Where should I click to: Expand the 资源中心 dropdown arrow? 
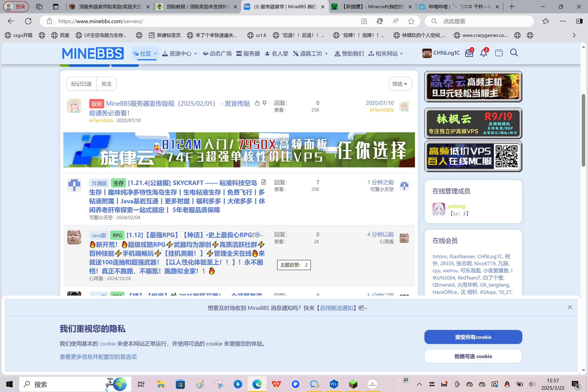click(x=196, y=54)
